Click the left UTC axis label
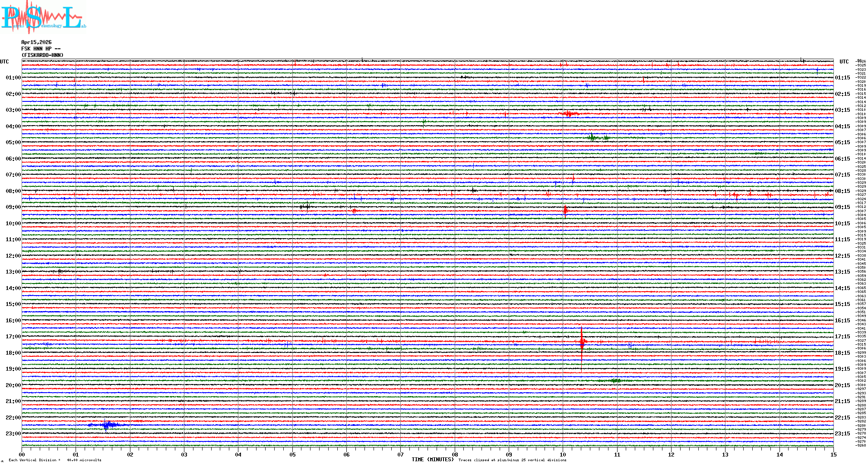This screenshot has height=466, width=868. pos(4,62)
